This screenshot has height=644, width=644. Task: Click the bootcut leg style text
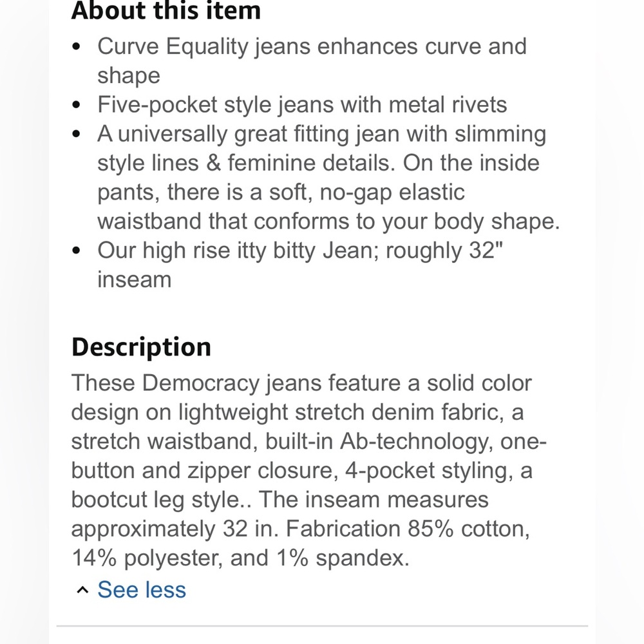161,500
